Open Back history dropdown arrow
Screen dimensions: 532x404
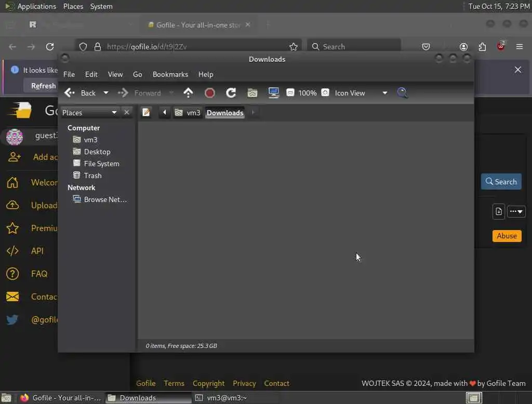(x=106, y=92)
